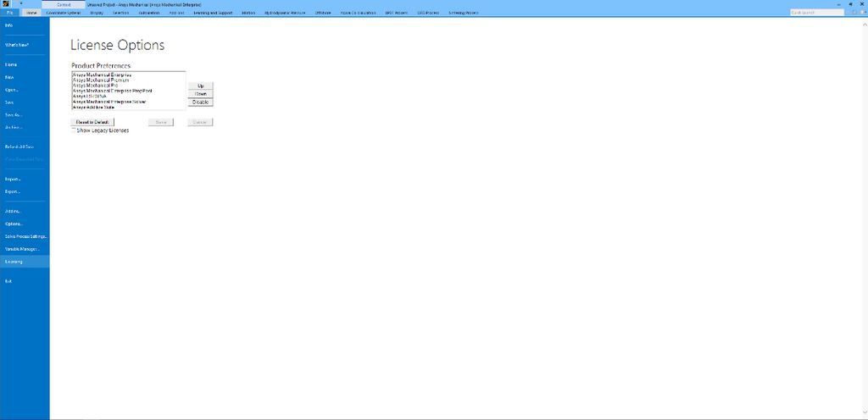Enable the Show Legacy Licenses checkbox
The height and width of the screenshot is (420, 868).
pyautogui.click(x=74, y=130)
